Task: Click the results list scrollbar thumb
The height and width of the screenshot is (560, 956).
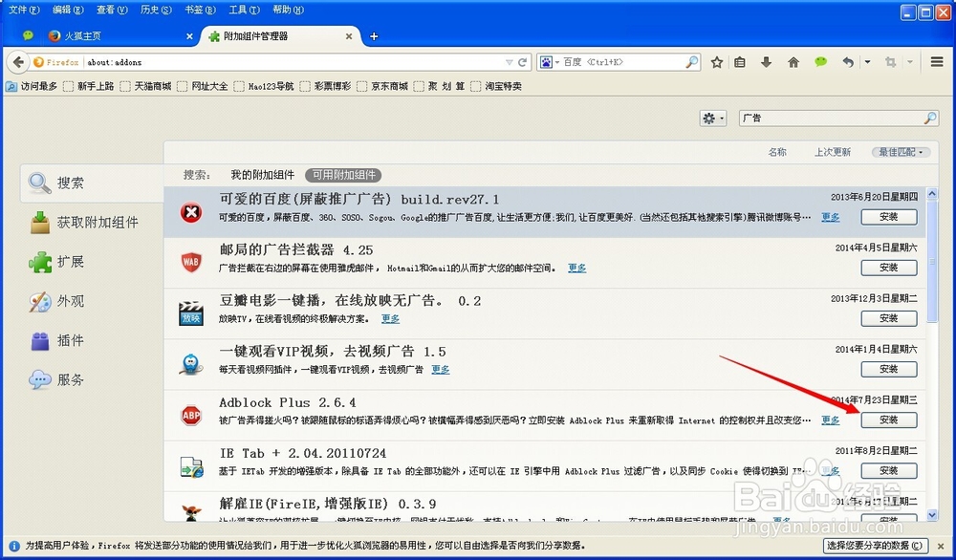Action: (x=931, y=263)
